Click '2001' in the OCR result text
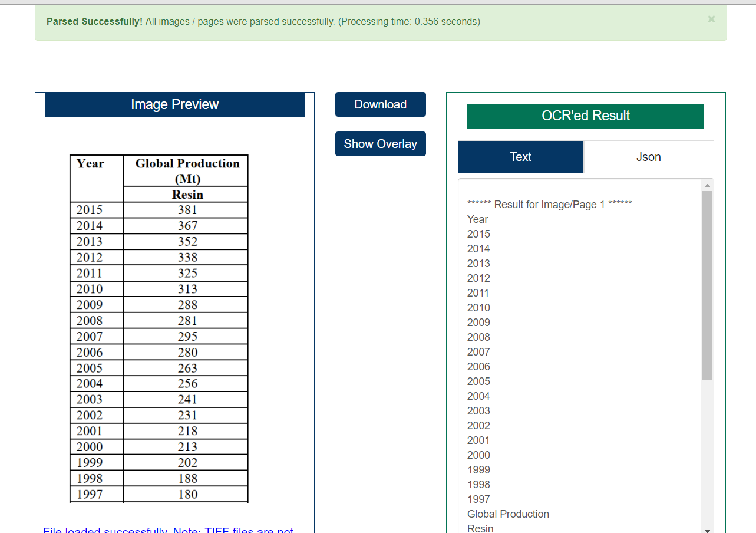The width and height of the screenshot is (756, 533). (478, 440)
